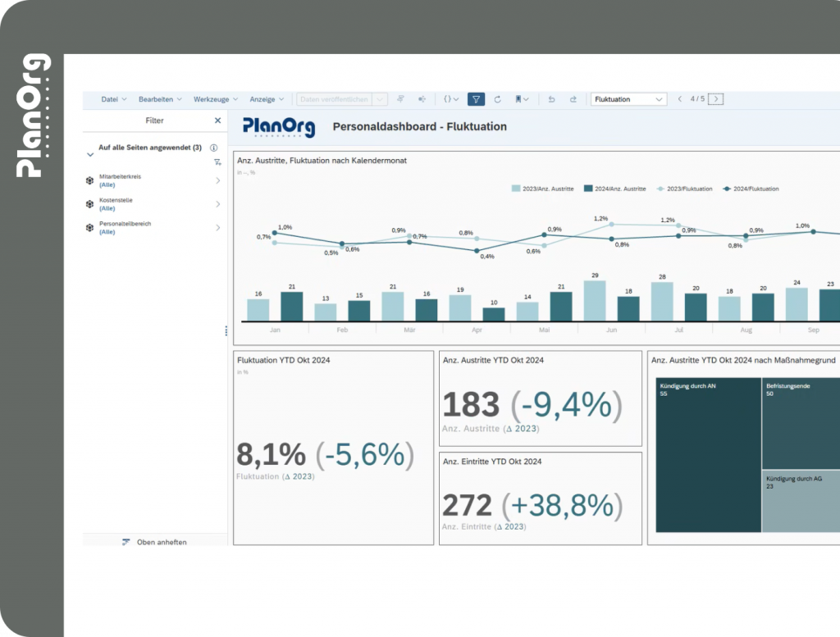Toggle 2023/Anz. Austritte legend entry
Screen dimensions: 840x637
click(543, 189)
